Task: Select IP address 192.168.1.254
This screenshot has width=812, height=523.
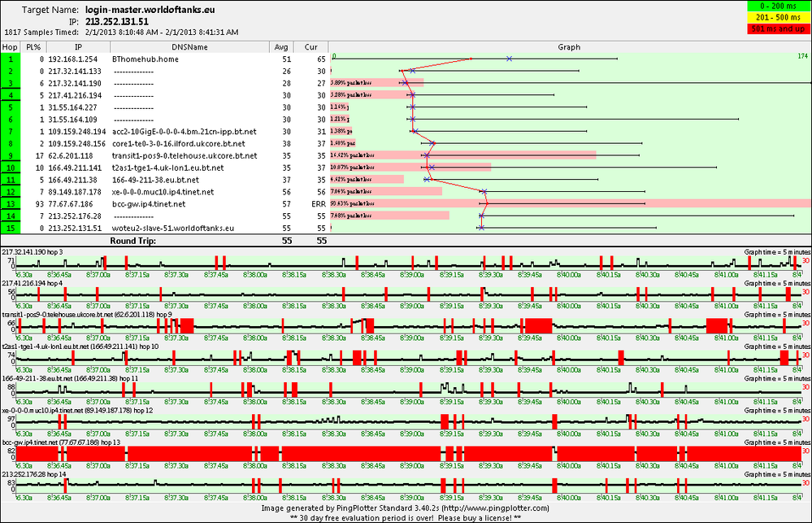Action: (73, 59)
